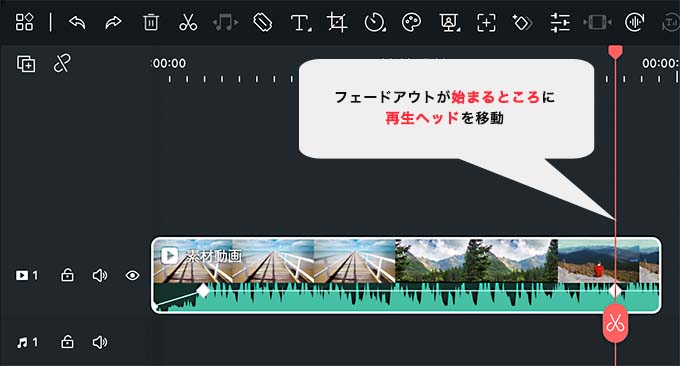Toggle the auto-link chain icon
The image size is (680, 366).
click(x=62, y=64)
